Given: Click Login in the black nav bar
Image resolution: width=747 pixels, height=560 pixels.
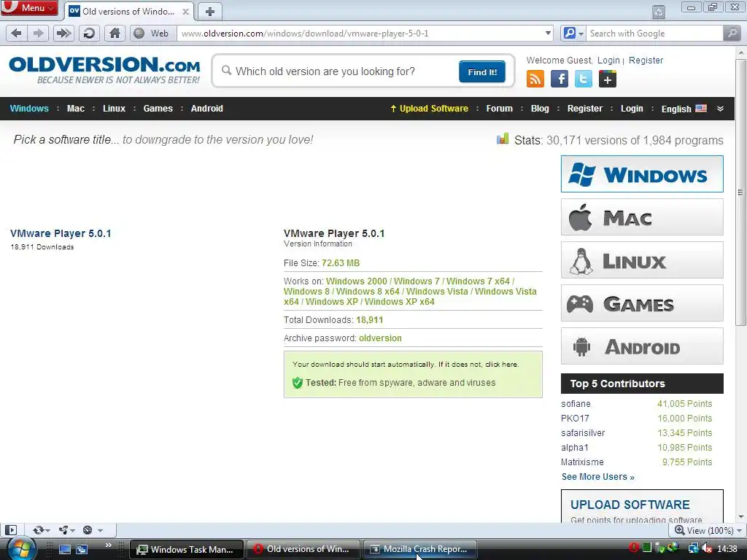Looking at the screenshot, I should pyautogui.click(x=632, y=109).
